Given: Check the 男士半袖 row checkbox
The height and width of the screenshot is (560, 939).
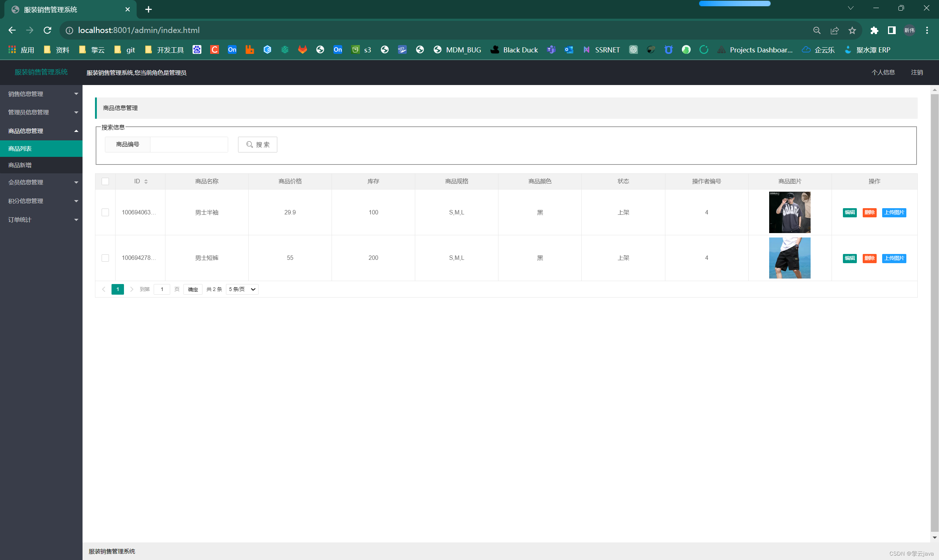Looking at the screenshot, I should point(105,213).
